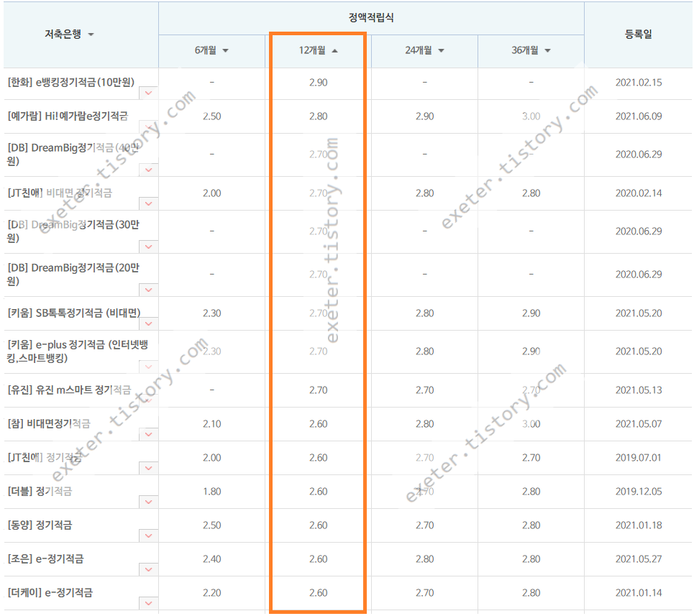
Task: Sort by 저축은행 column header arrow
Action: point(91,35)
